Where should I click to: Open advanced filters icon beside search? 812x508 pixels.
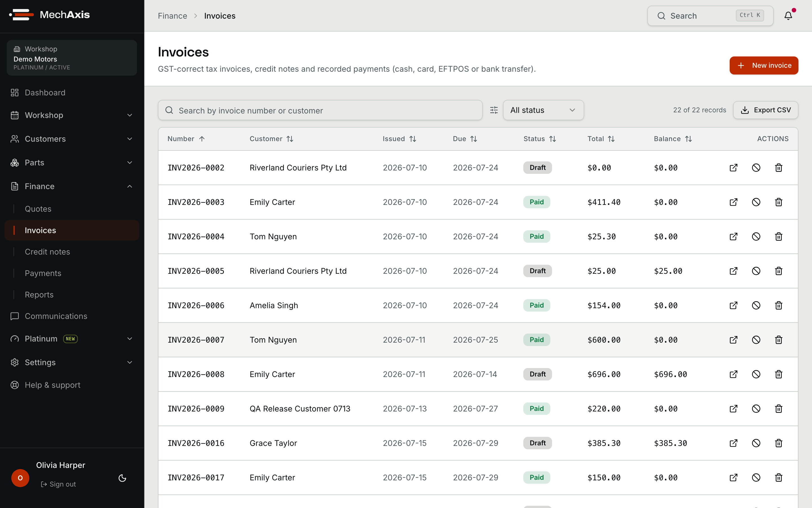[x=494, y=110]
